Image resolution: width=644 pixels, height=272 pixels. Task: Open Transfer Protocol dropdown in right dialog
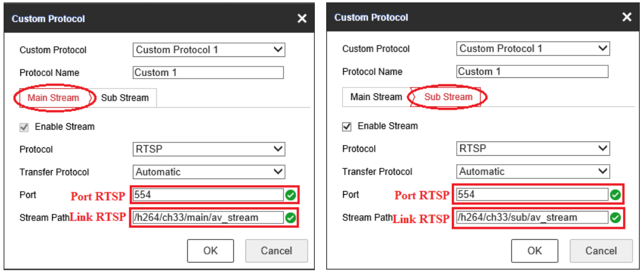point(533,171)
